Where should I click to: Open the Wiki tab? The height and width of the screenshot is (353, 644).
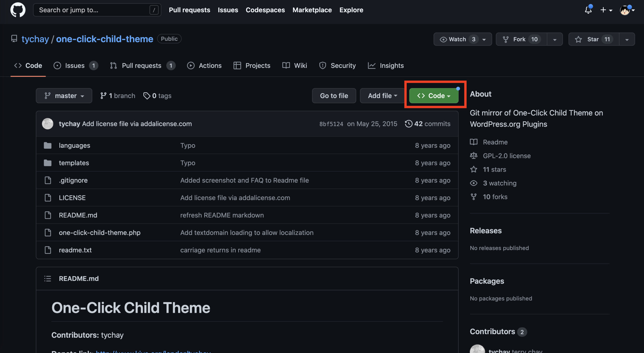tap(295, 66)
